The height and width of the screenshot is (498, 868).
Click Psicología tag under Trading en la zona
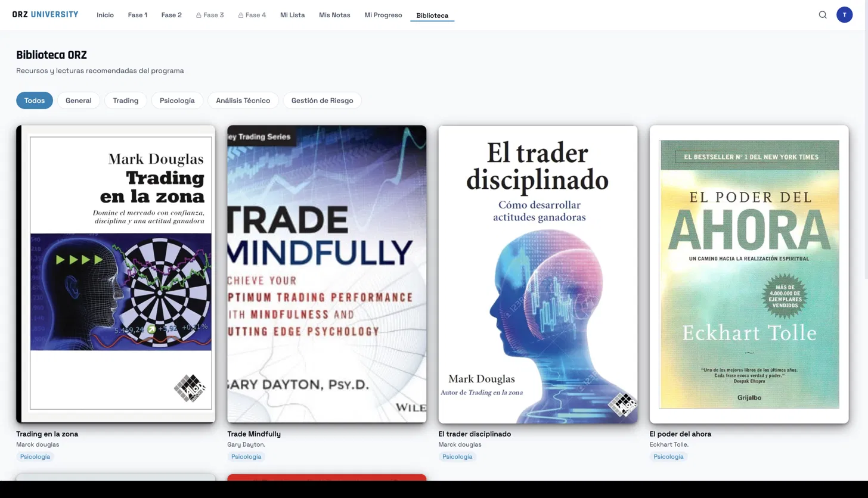pyautogui.click(x=35, y=456)
